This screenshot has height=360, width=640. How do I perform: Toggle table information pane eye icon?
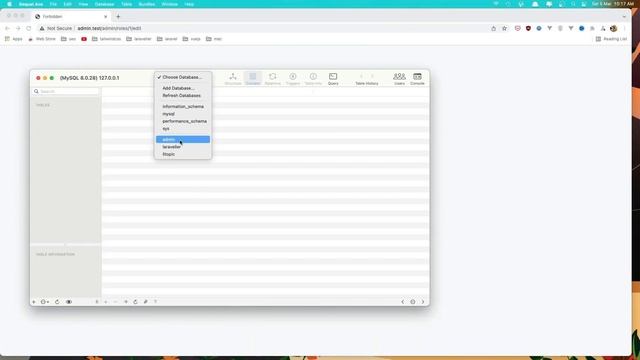coord(69,302)
